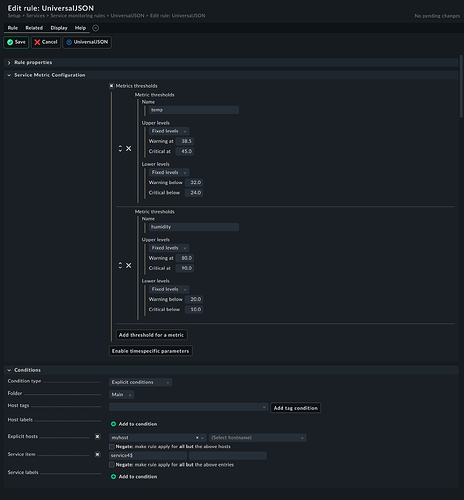Click the collapse menu bar arrow icon
This screenshot has width=464, height=500.
coord(95,28)
